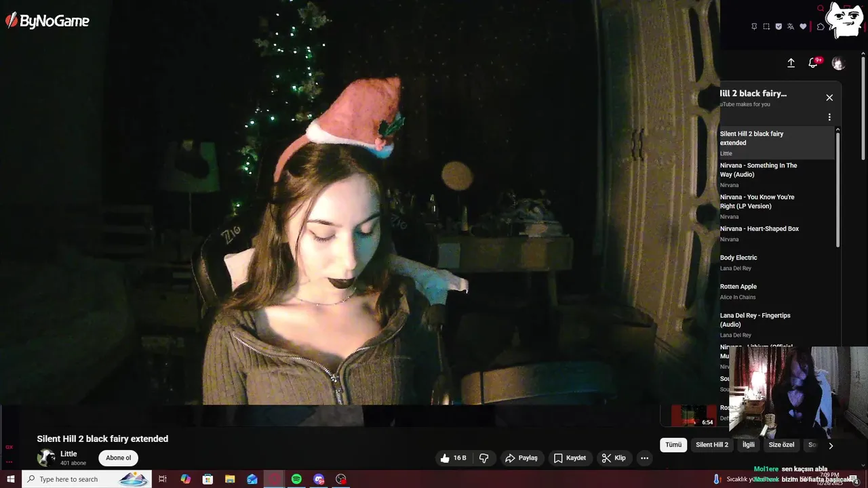Click the browser search magnifier icon

[x=821, y=9]
